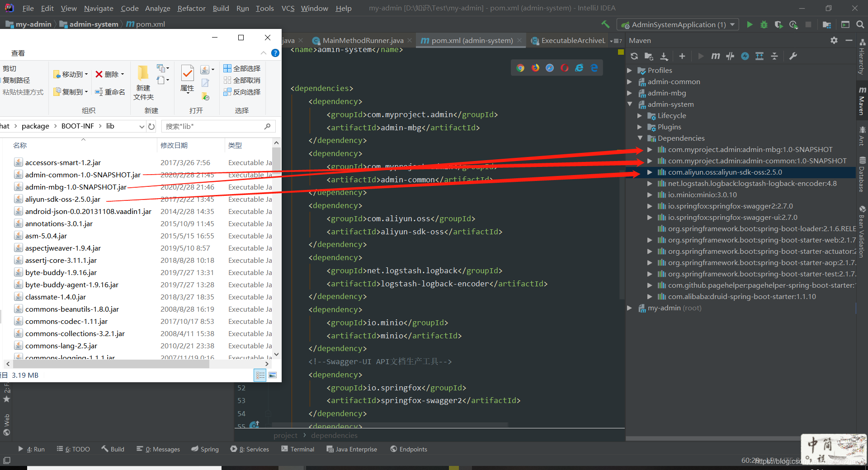Open the Copy To (复制到) dropdown
Image resolution: width=868 pixels, height=470 pixels.
coord(71,92)
